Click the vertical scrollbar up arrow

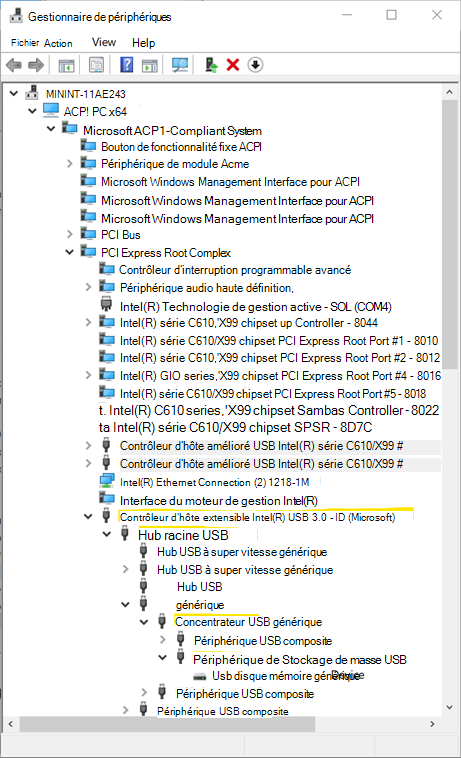click(450, 92)
